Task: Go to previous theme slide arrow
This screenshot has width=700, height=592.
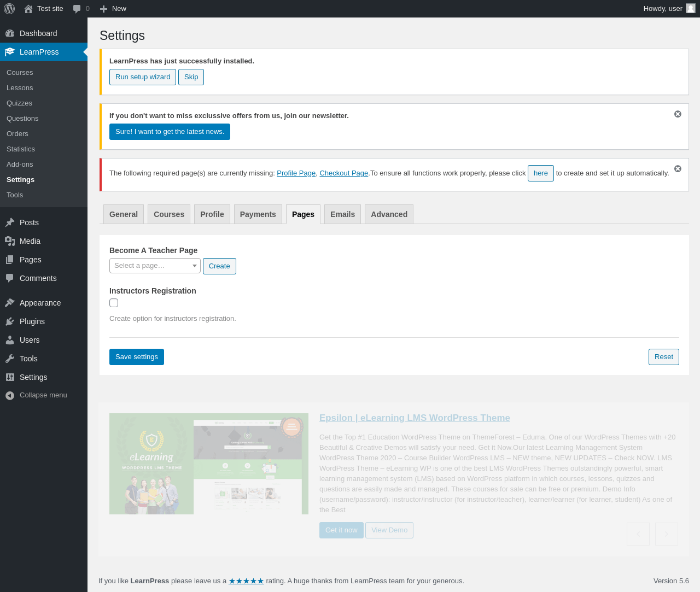Action: click(638, 534)
